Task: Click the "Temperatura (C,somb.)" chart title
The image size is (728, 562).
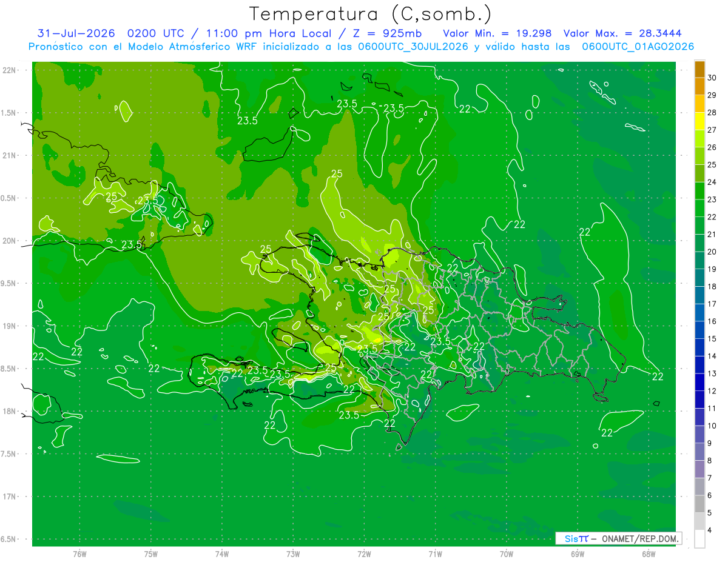Action: pos(370,14)
